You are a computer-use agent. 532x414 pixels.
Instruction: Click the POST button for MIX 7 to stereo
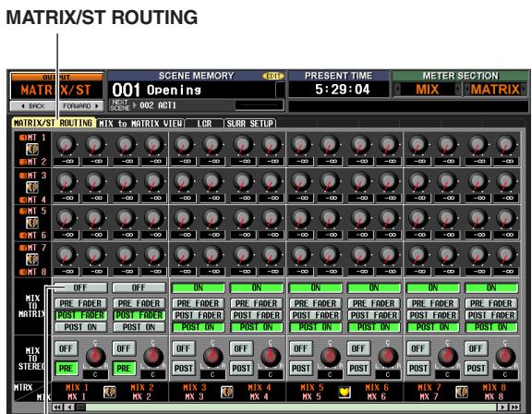(418, 369)
